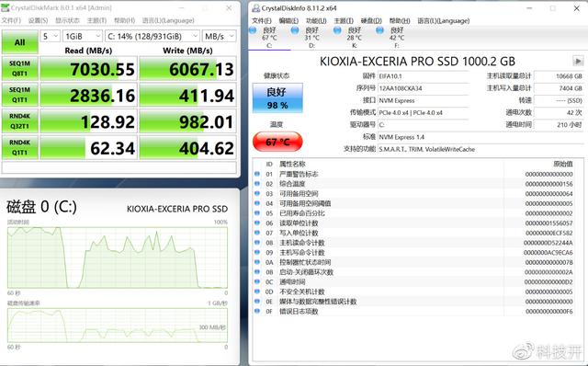
Task: Start the RND4K Q1T1 test
Action: point(20,147)
